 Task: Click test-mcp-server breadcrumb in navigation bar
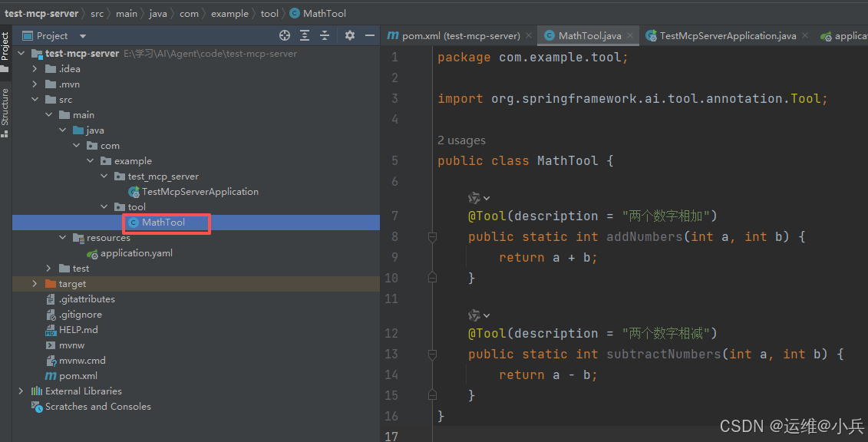41,14
